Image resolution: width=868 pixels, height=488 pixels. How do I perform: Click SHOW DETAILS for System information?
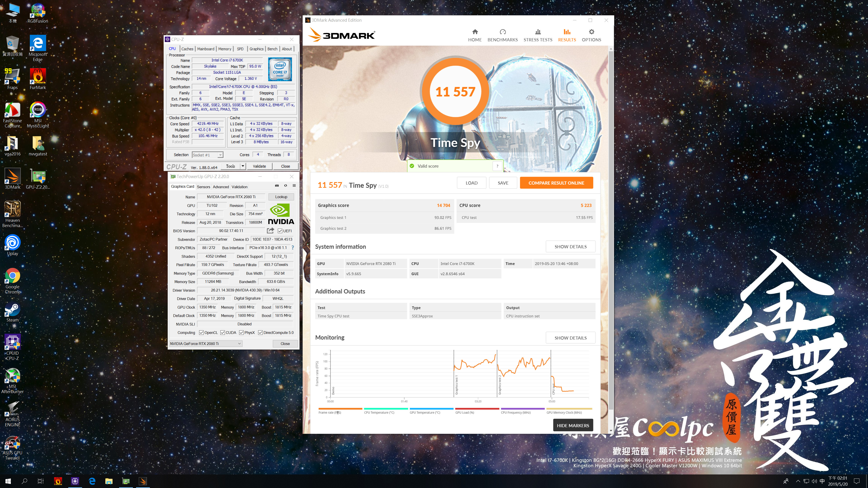[x=571, y=246]
